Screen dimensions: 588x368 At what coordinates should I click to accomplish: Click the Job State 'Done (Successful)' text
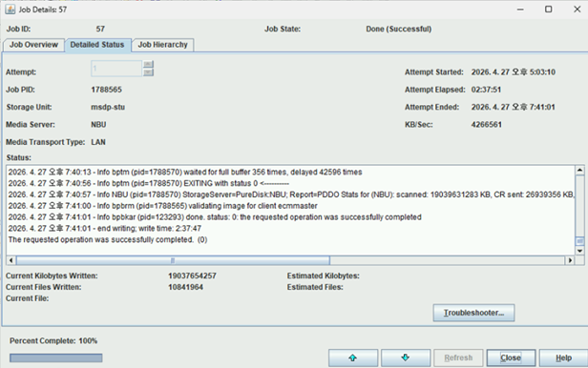[x=399, y=29]
